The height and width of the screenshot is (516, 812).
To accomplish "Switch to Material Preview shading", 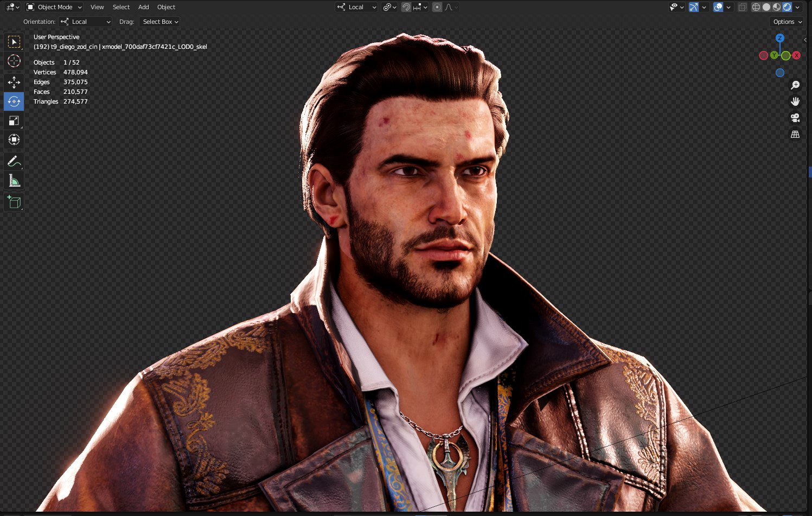I will coord(777,7).
